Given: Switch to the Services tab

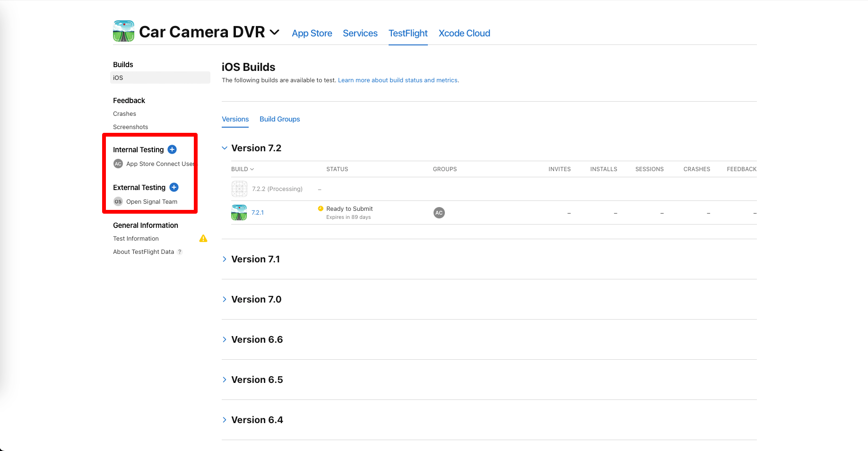Looking at the screenshot, I should (x=360, y=33).
